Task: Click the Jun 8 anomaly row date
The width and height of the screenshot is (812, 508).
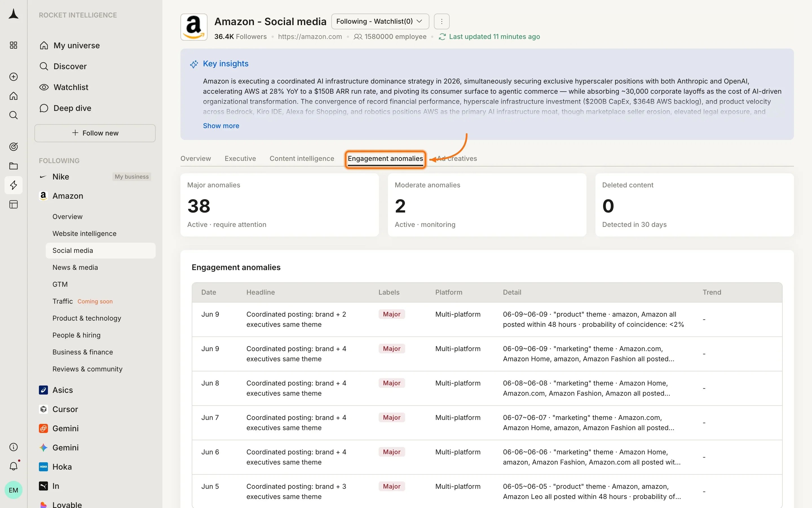Action: coord(210,383)
